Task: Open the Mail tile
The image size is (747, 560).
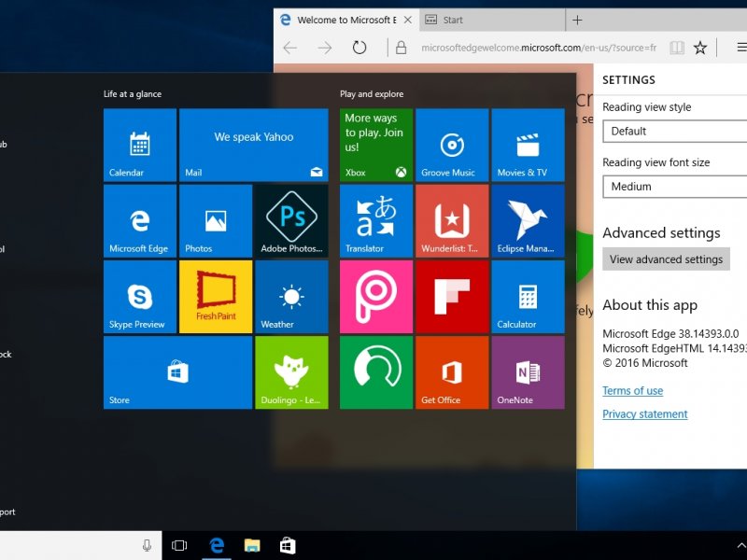Action: point(254,145)
